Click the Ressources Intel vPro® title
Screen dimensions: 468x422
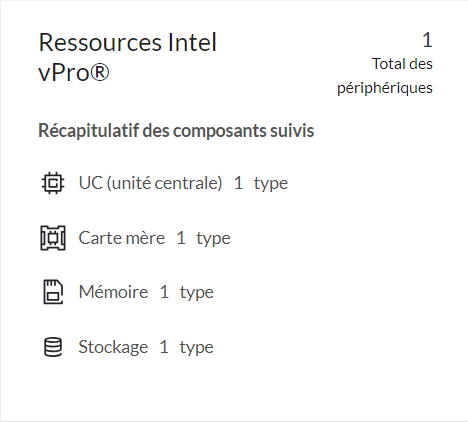pos(128,57)
